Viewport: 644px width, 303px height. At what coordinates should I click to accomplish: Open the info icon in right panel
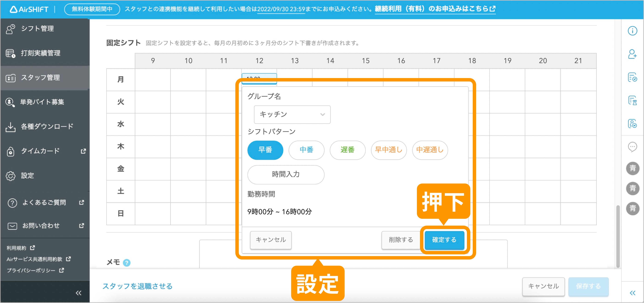632,31
